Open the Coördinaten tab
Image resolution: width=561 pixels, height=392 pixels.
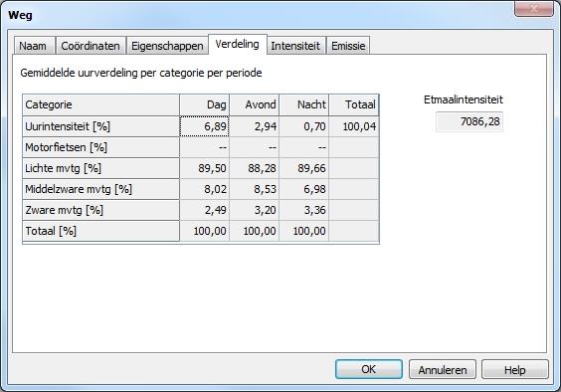[x=91, y=46]
